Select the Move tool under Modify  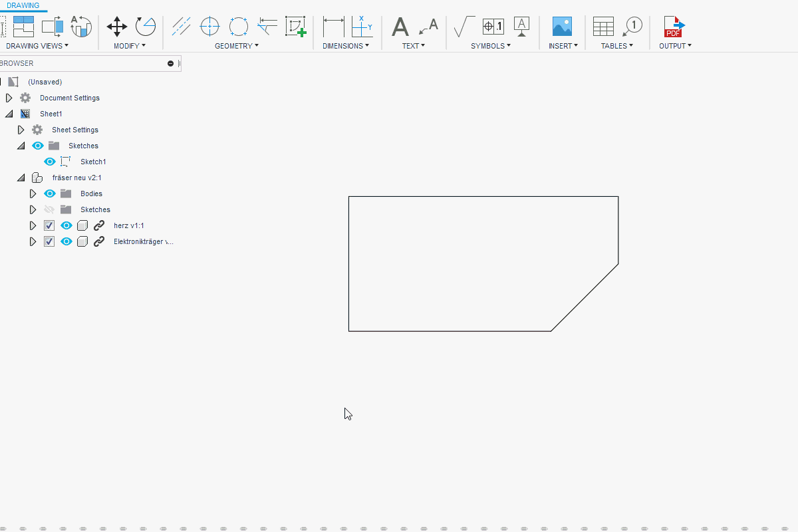[117, 27]
